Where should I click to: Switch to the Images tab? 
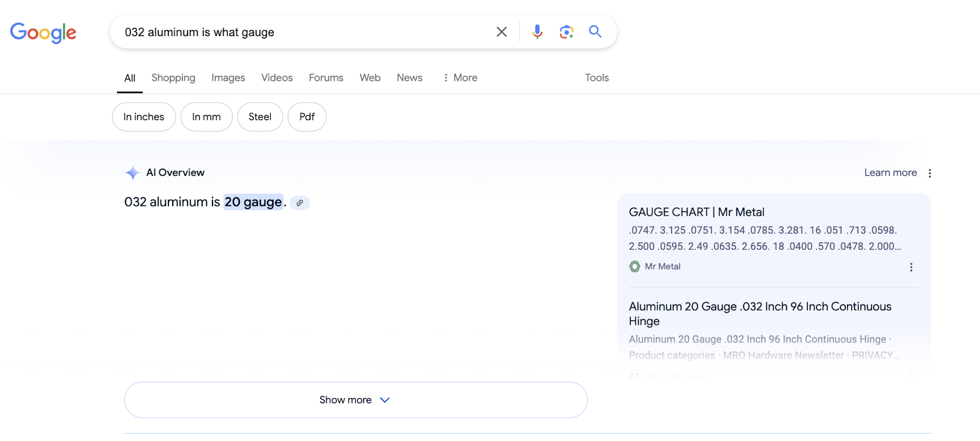pyautogui.click(x=228, y=78)
